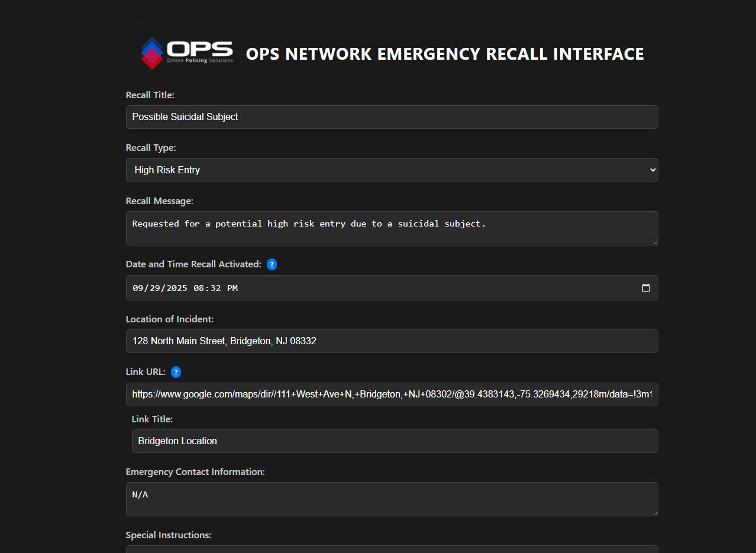Focus the Recall Message text area

pos(392,228)
